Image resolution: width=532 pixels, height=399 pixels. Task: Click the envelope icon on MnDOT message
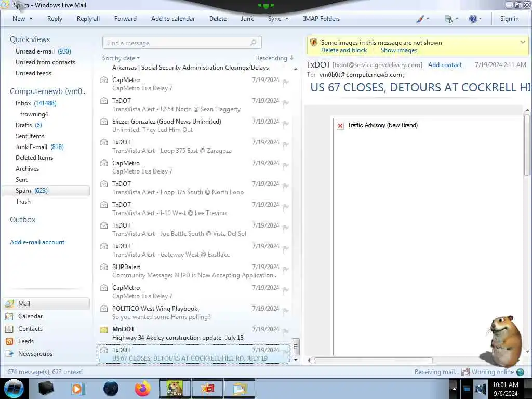click(x=104, y=329)
